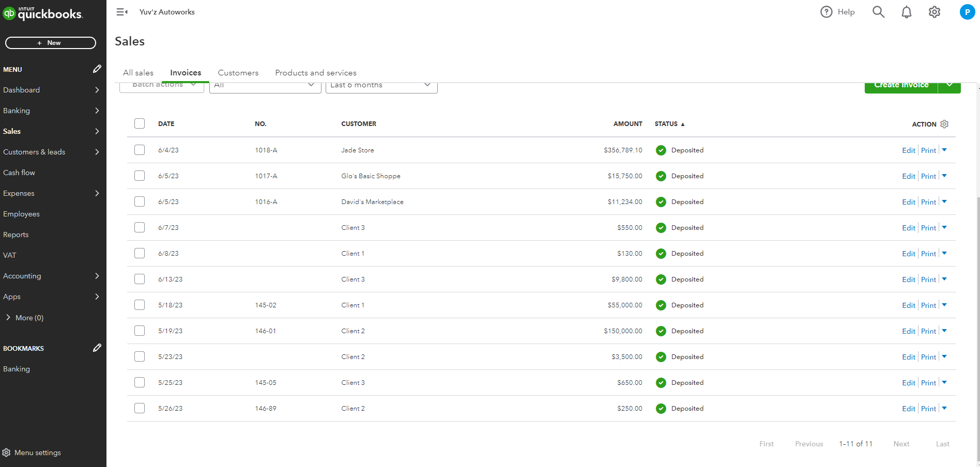Switch to the Customers tab

point(238,73)
